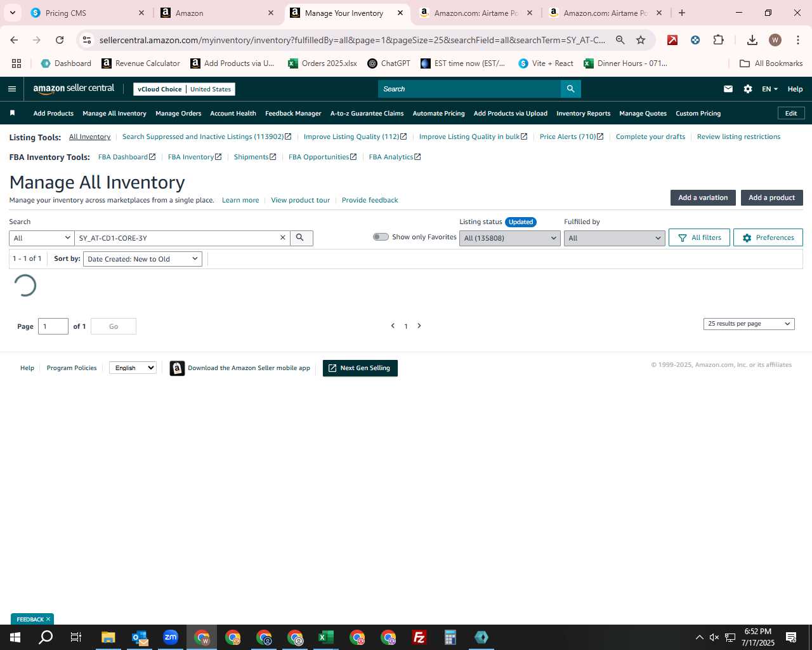Go to the previous page arrow

393,326
